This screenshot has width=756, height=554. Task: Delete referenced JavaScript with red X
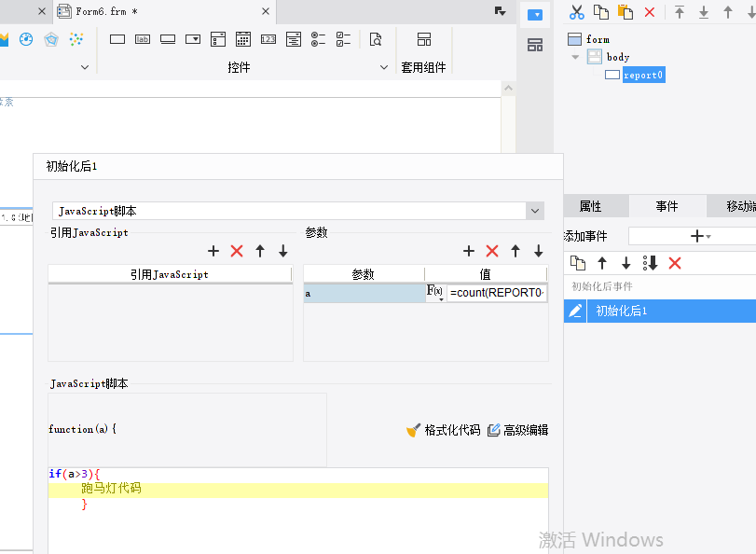tap(237, 251)
